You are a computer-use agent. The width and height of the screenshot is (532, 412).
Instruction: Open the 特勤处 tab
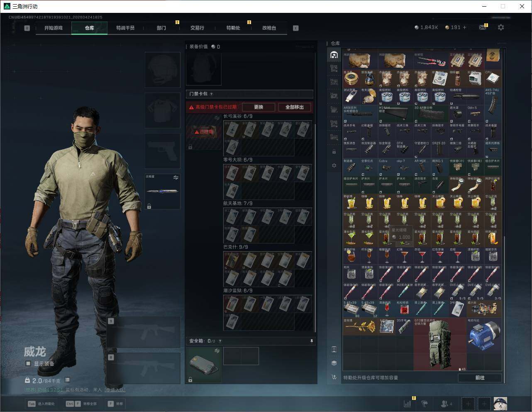coord(233,28)
